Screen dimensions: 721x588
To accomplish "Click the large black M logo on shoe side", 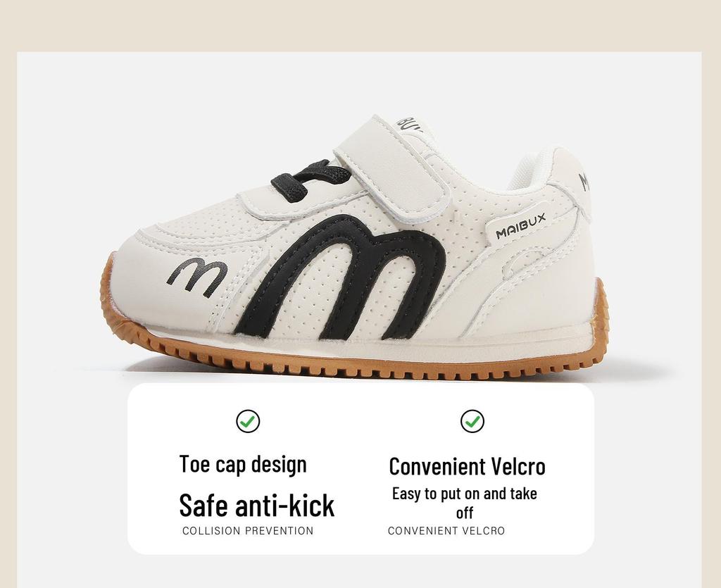I will pyautogui.click(x=340, y=277).
